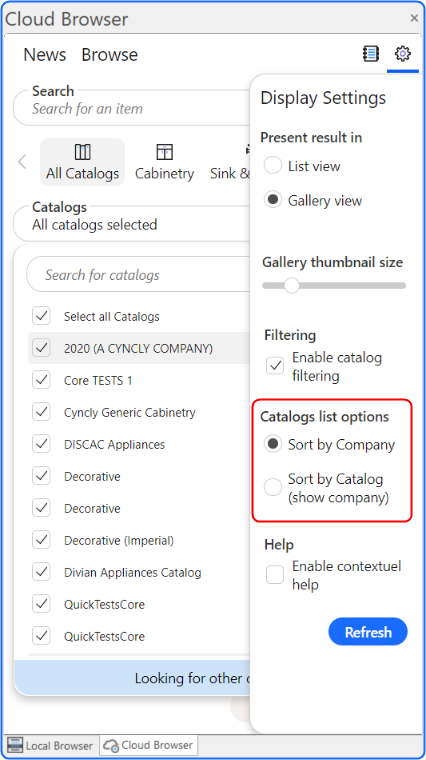Viewport: 426px width, 760px height.
Task: Open the News tab
Action: tap(45, 54)
